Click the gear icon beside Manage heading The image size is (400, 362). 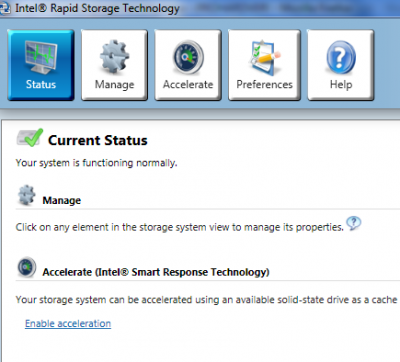click(26, 195)
